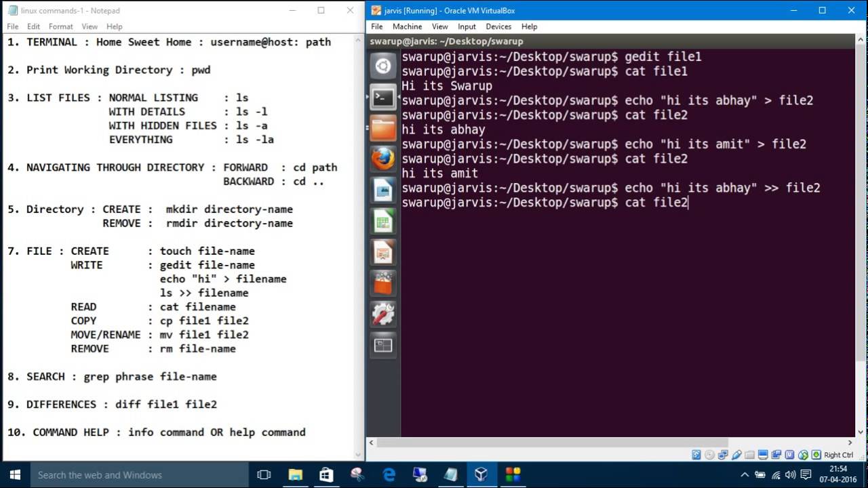868x488 pixels.
Task: Click the terminal title 'swarup@jarvis: ~/Desktop/swarup'
Action: pos(446,41)
